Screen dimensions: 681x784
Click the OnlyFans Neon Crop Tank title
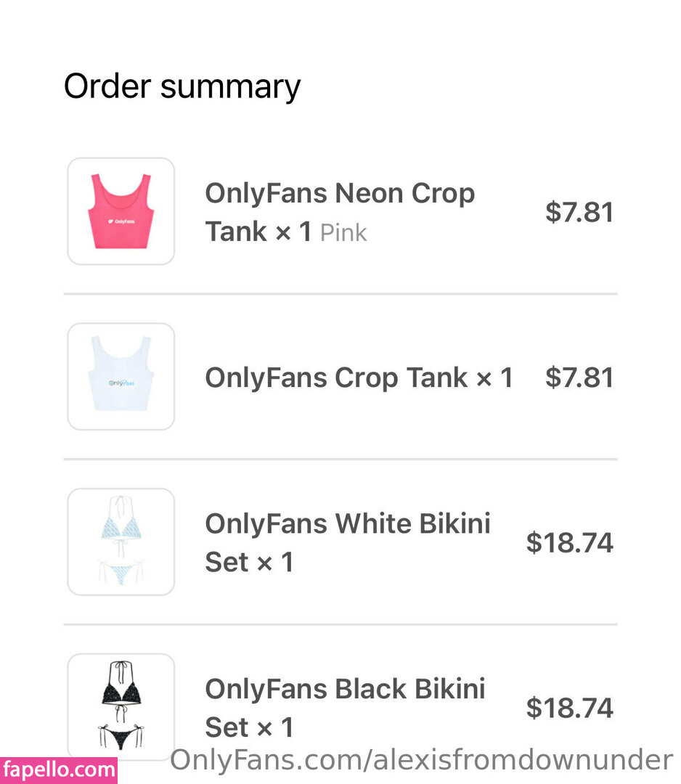[339, 195]
